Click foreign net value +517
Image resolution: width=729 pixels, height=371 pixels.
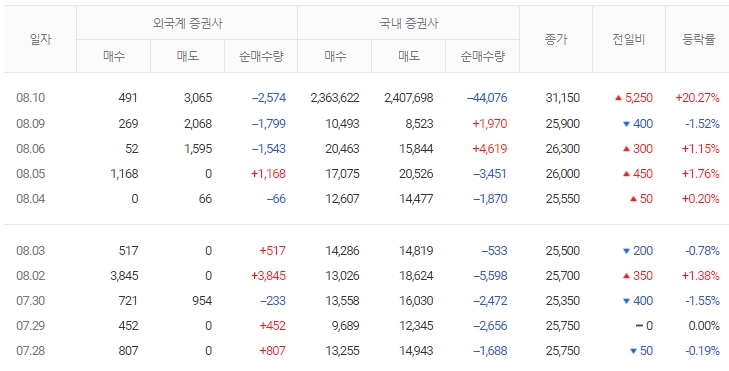tap(272, 251)
